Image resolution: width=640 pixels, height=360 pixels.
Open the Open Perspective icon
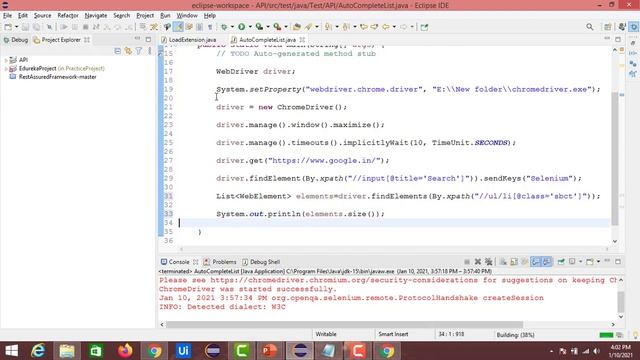pyautogui.click(x=607, y=27)
